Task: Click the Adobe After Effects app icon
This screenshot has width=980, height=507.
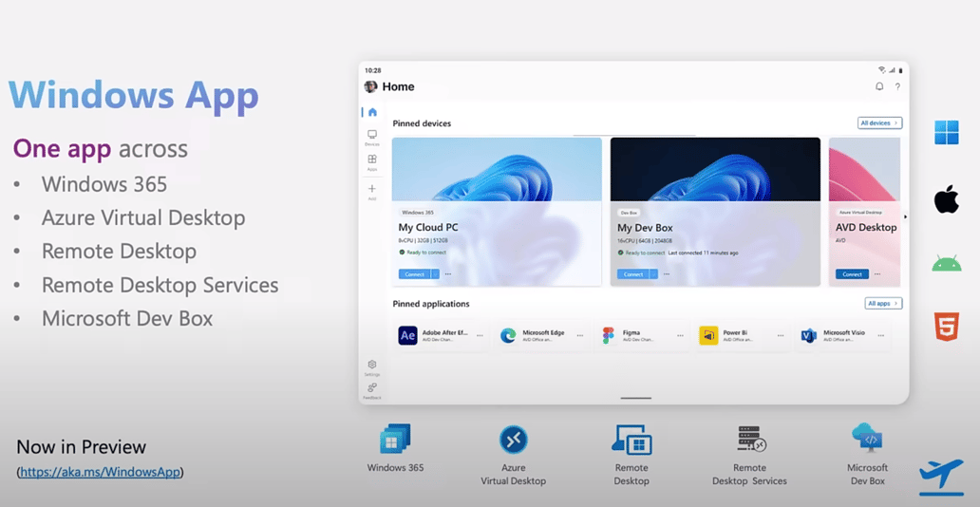Action: tap(407, 336)
